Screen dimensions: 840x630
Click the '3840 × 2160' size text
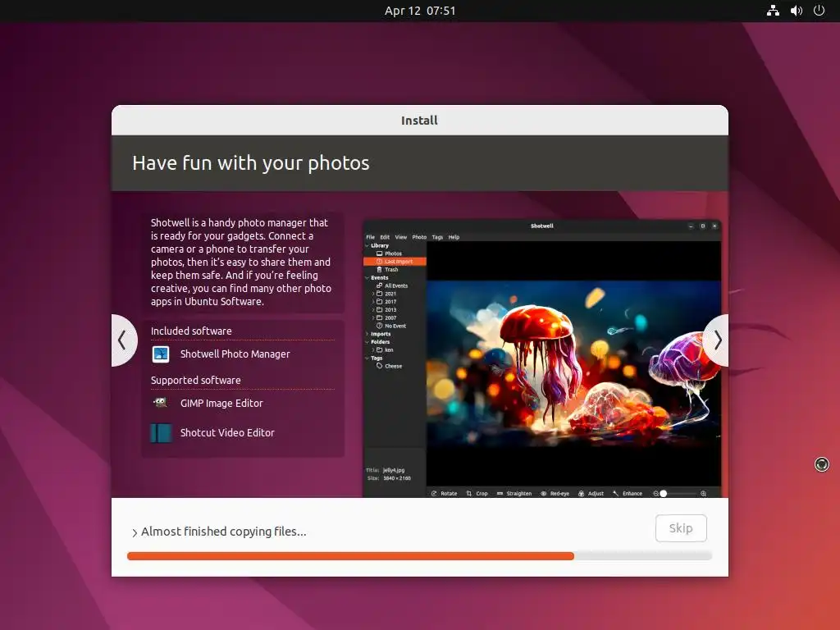tap(397, 478)
